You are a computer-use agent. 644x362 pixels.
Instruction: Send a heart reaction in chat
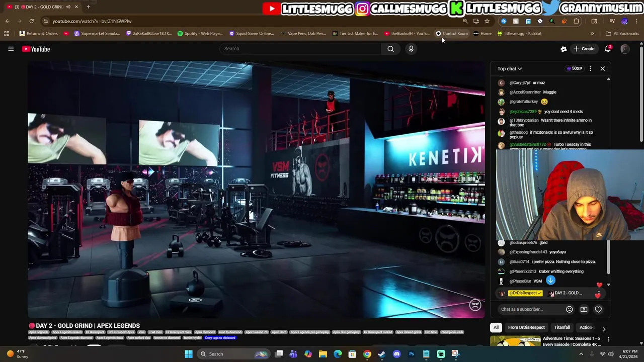[x=598, y=309]
